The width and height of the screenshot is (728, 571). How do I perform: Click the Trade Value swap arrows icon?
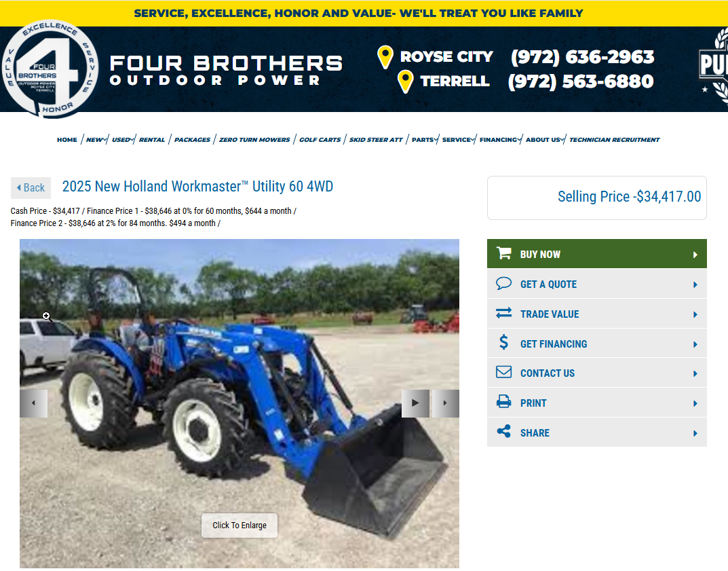click(503, 313)
